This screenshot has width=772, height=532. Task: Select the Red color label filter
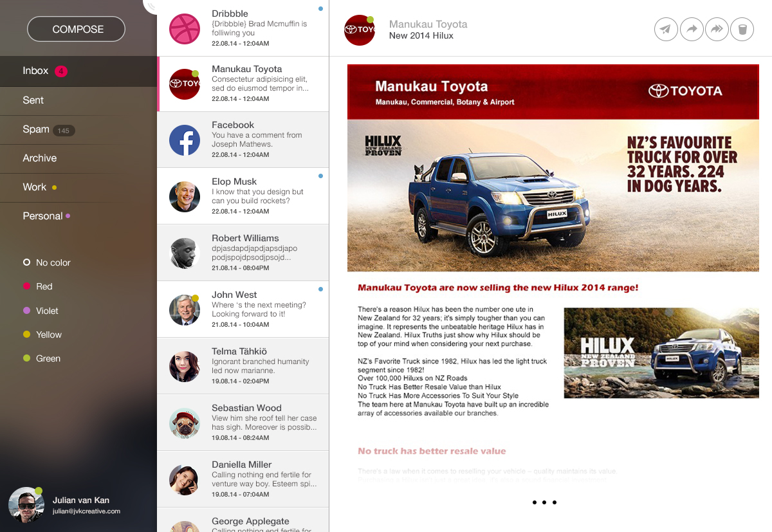38,286
